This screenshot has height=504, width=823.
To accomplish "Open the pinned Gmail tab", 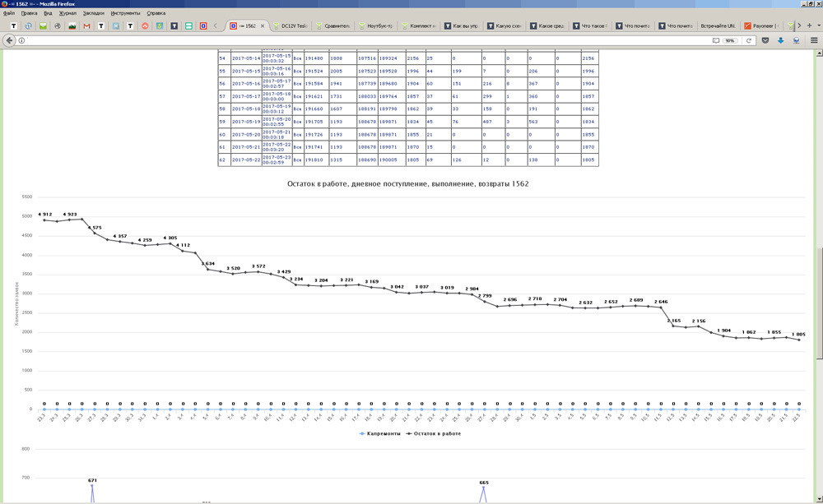I will 86,26.
